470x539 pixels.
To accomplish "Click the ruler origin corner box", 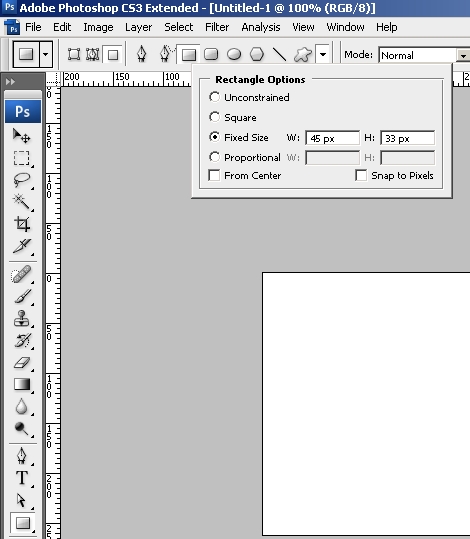I will click(x=53, y=80).
